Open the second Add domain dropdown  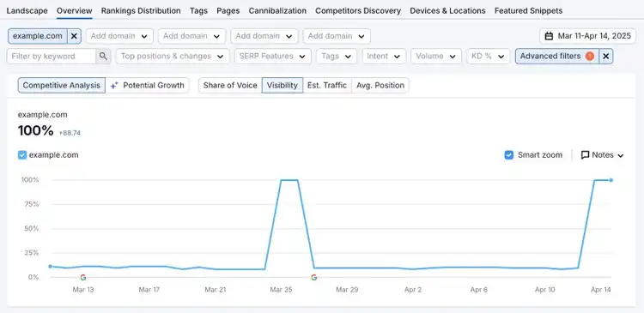point(191,36)
